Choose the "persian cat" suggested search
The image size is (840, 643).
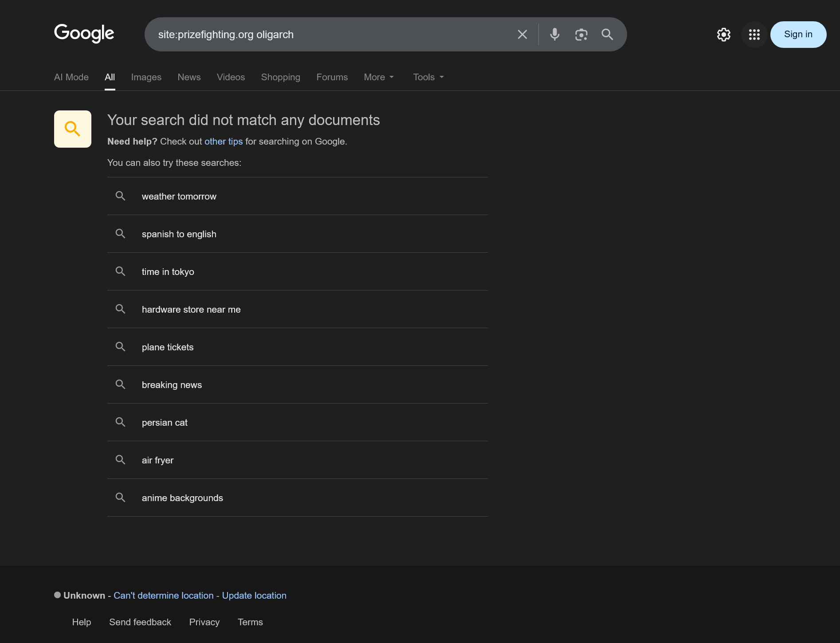point(165,423)
